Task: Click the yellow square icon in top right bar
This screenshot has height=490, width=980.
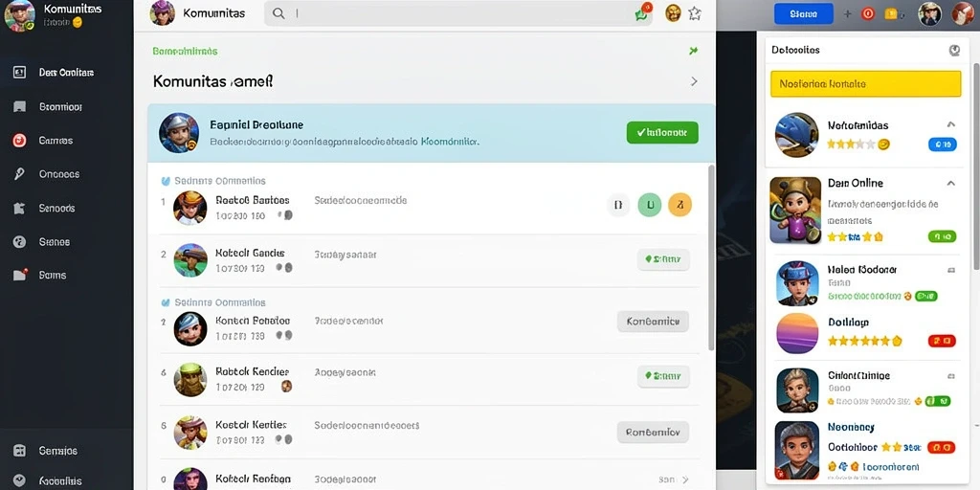Action: pyautogui.click(x=891, y=13)
